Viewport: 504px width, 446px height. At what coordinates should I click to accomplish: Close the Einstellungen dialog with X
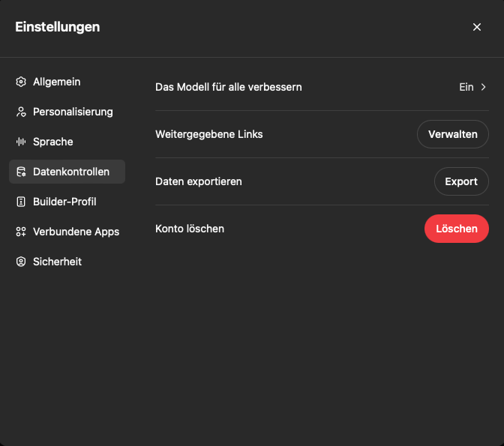pos(477,27)
